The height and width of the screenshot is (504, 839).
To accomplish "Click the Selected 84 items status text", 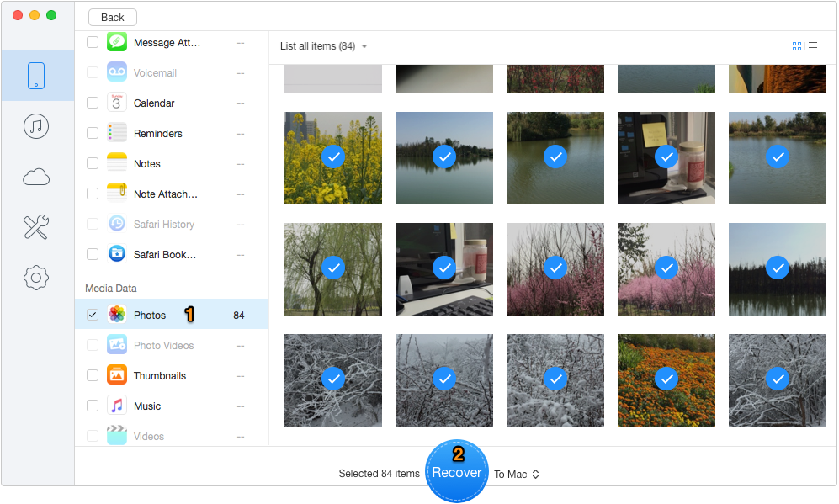I will coord(379,474).
